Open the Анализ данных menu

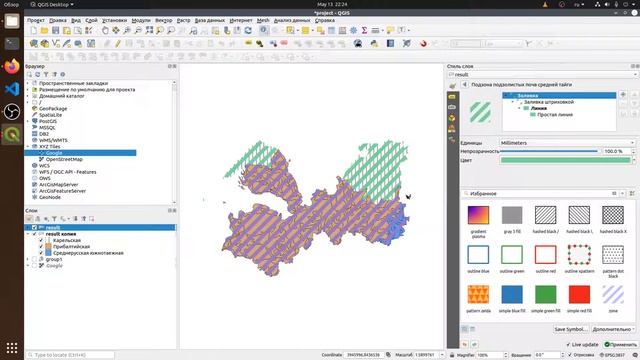[292, 20]
